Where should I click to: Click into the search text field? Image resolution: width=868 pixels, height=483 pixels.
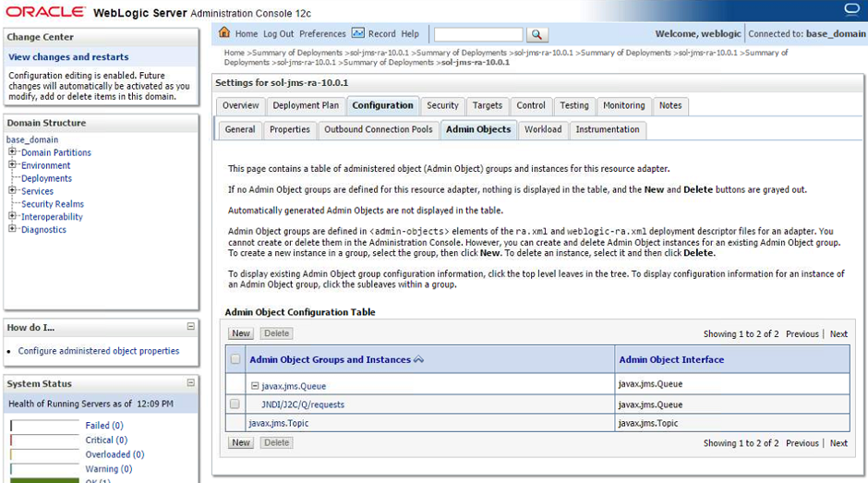[x=477, y=34]
